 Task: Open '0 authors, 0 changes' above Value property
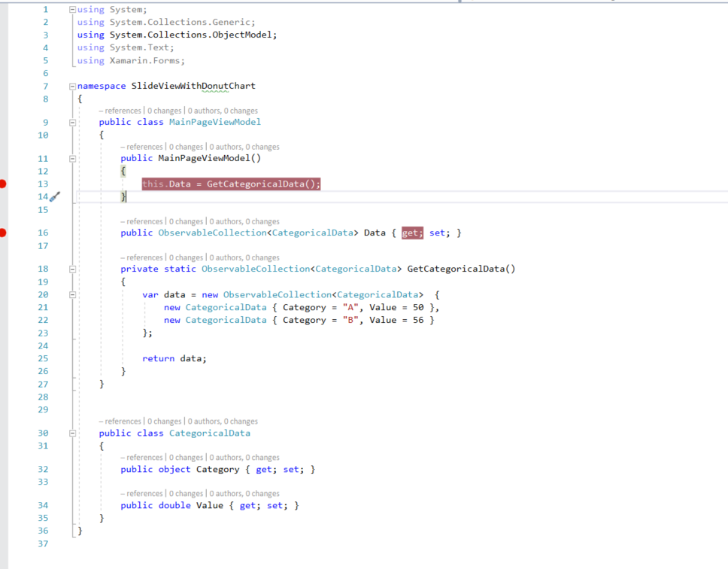[x=244, y=493]
